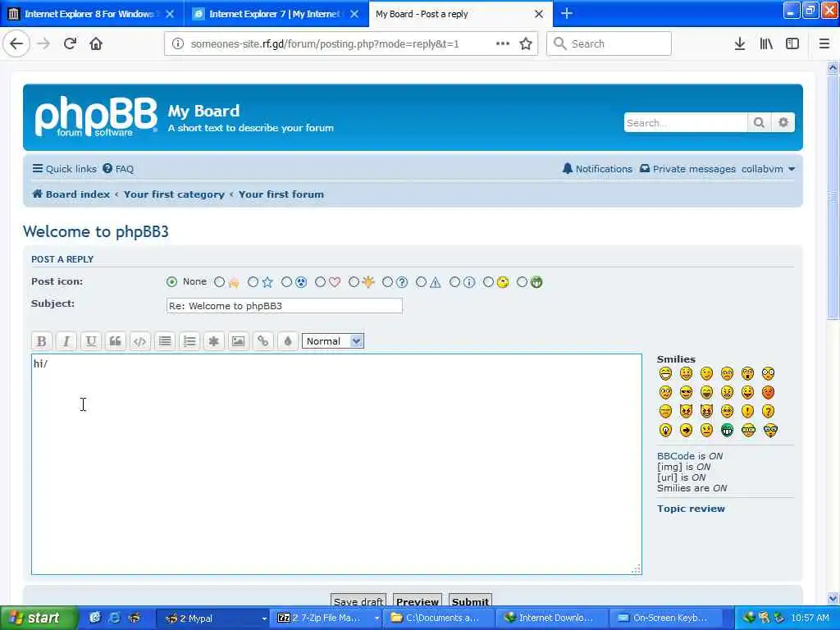Open page actions three-dot menu
The width and height of the screenshot is (840, 630).
click(x=503, y=44)
